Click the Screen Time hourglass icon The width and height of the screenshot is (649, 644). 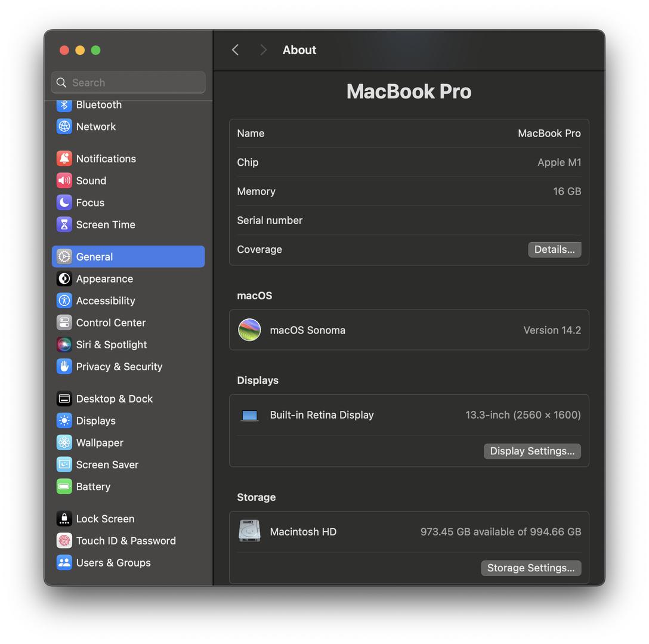(64, 225)
